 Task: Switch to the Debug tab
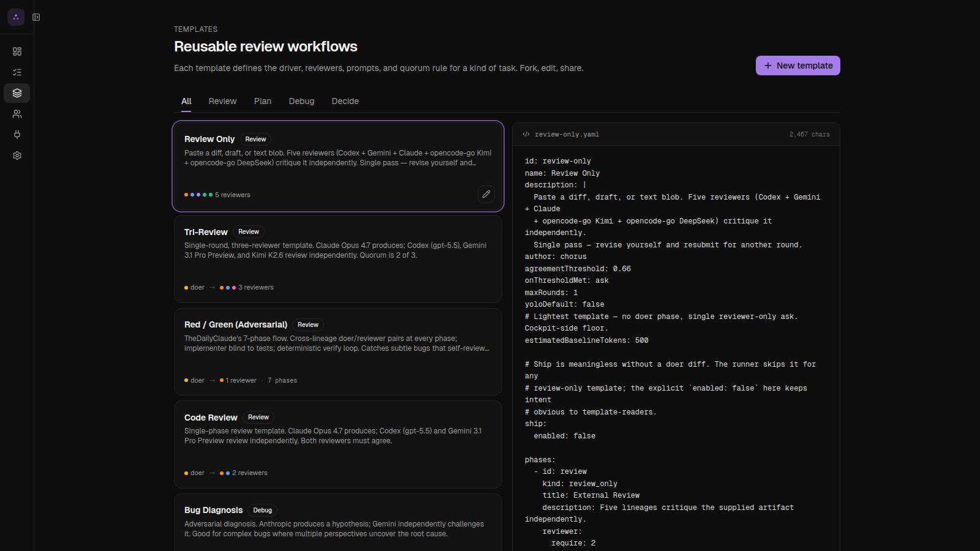[301, 101]
